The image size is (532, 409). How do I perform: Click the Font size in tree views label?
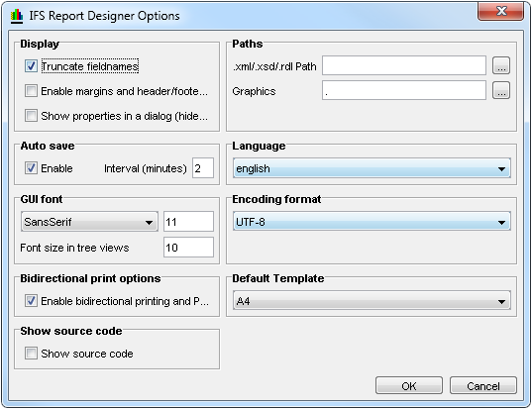click(74, 248)
